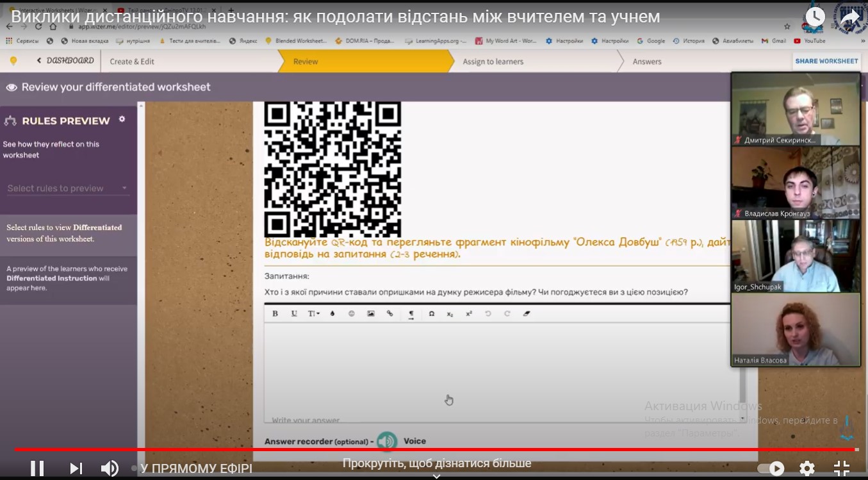
Task: Open the My Word Art bookmark
Action: coord(506,41)
